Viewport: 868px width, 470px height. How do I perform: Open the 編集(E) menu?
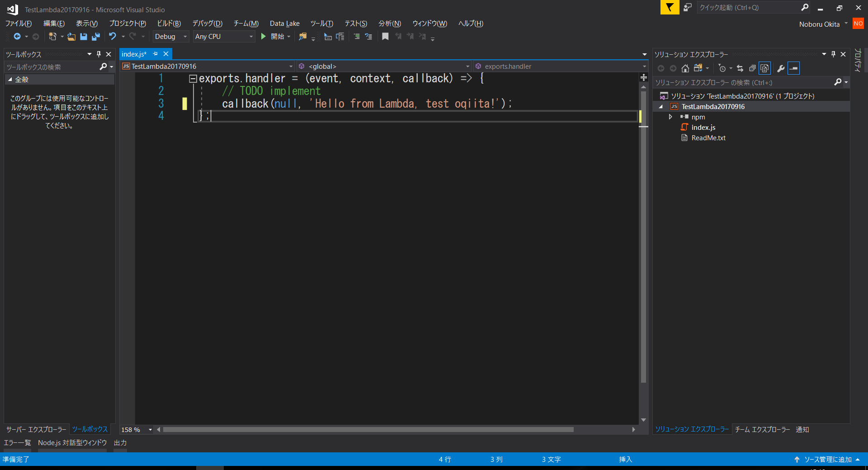click(54, 24)
